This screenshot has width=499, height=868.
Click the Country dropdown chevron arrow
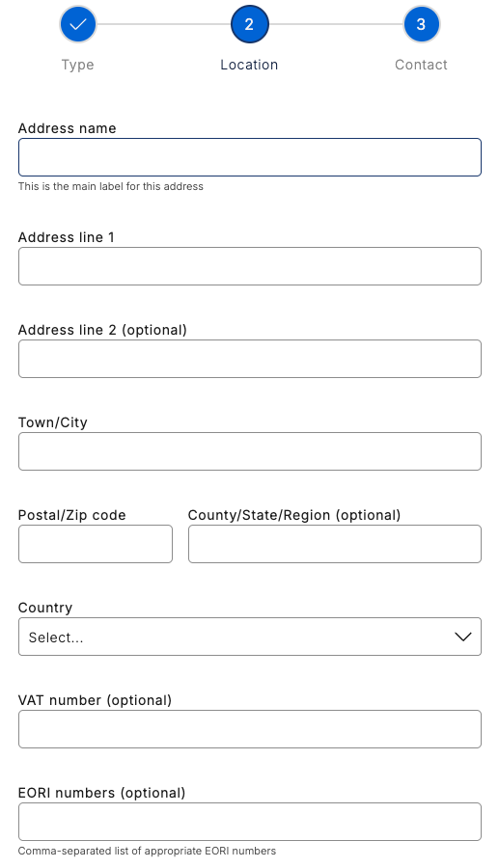point(463,637)
